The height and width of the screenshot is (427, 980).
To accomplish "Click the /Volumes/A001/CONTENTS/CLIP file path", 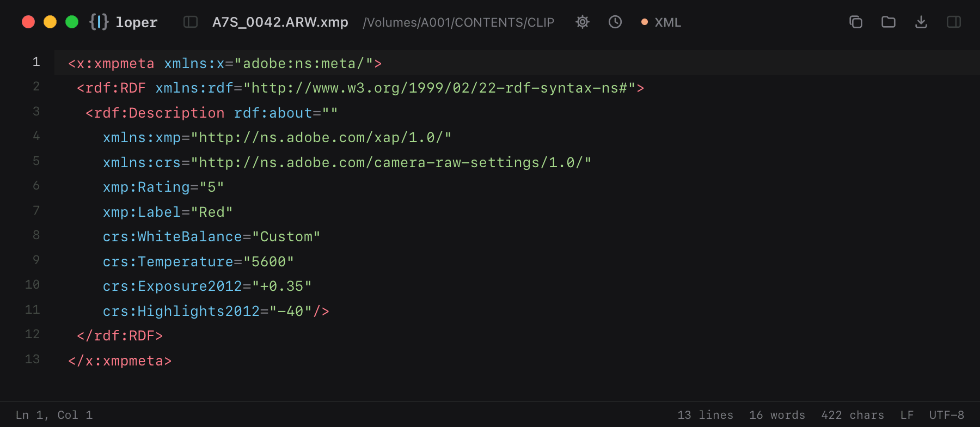I will [x=458, y=22].
